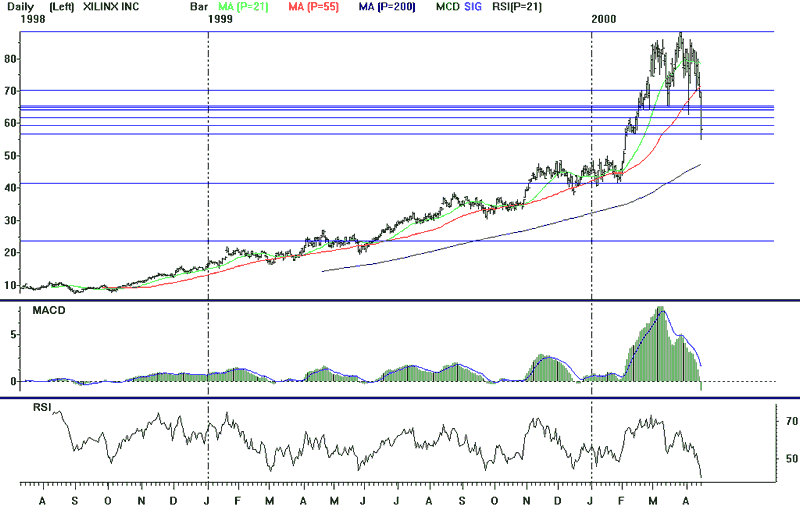Click the SIG legend label
This screenshot has width=800, height=507.
point(473,7)
